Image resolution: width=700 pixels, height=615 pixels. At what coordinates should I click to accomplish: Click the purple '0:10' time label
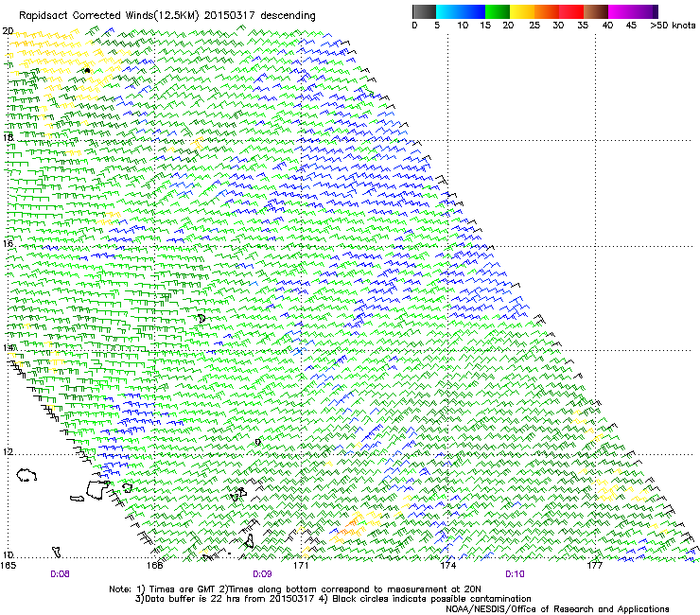(515, 574)
